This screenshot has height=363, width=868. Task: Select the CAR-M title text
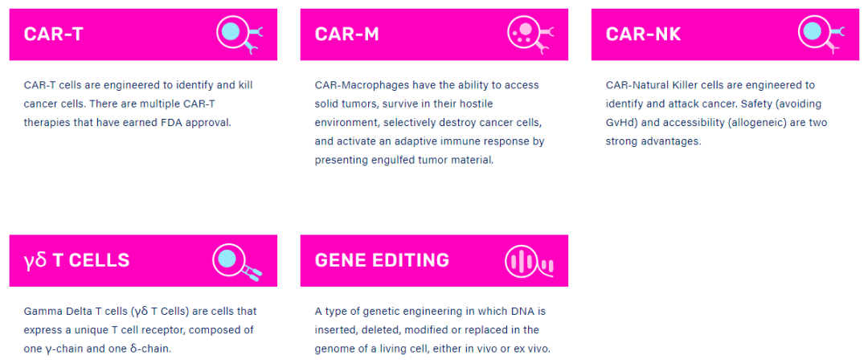coord(347,35)
